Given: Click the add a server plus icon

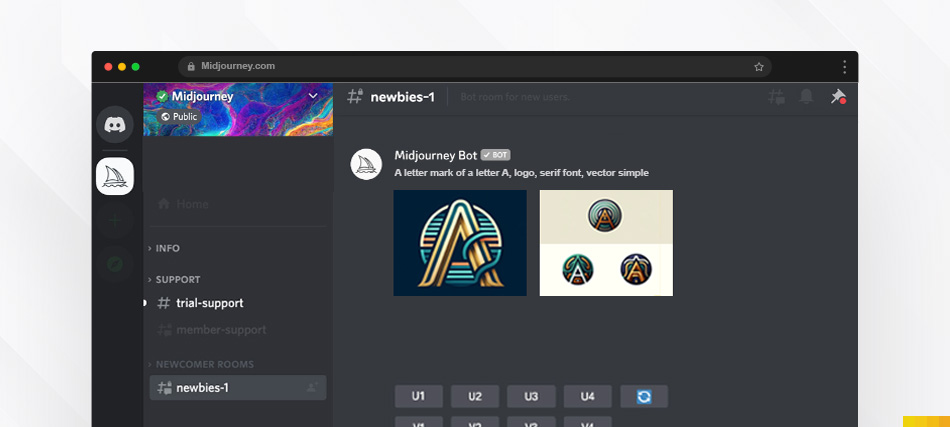Looking at the screenshot, I should (115, 221).
